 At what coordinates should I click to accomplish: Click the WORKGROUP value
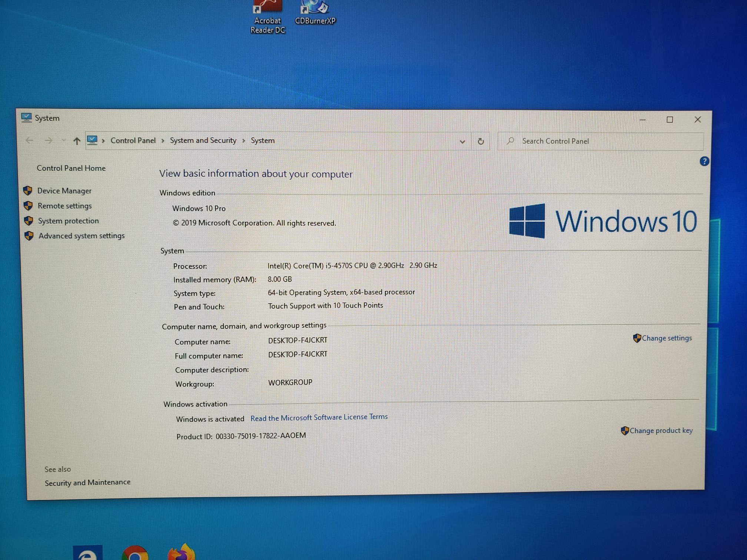[x=290, y=383]
